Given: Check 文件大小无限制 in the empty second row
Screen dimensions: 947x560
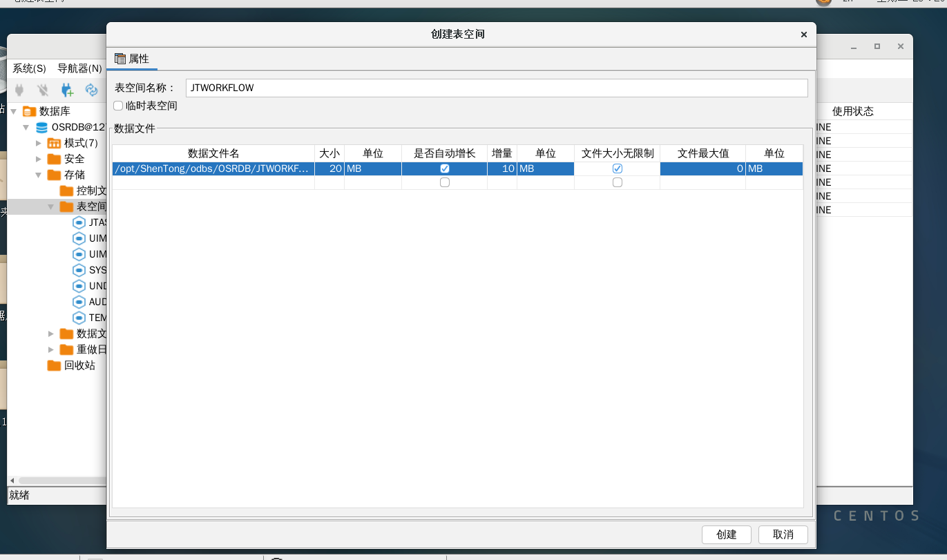Looking at the screenshot, I should (618, 182).
